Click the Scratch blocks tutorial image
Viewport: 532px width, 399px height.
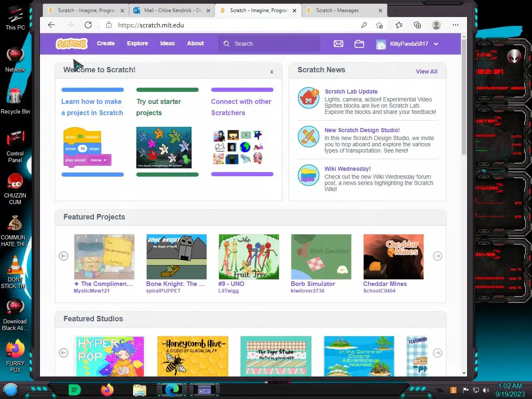[x=87, y=148]
